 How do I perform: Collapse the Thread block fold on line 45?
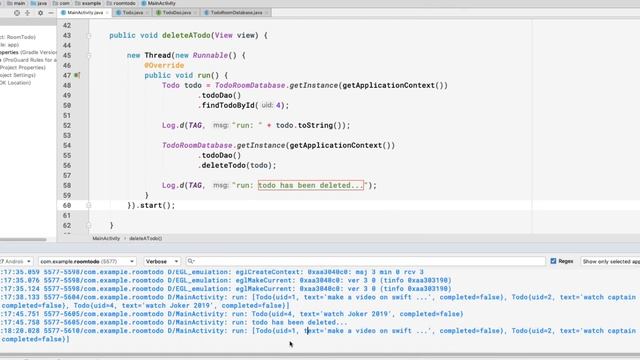pos(89,56)
